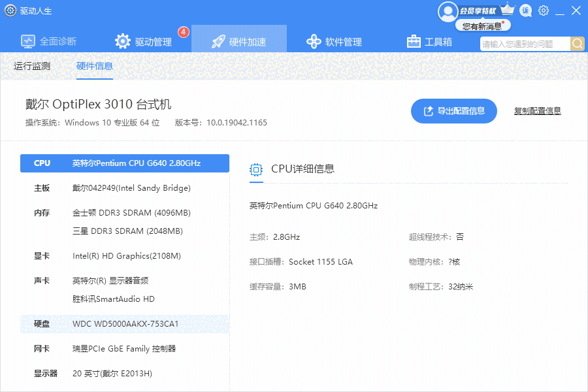The height and width of the screenshot is (392, 588).
Task: Click the 复制配置信息 link
Action: [537, 111]
